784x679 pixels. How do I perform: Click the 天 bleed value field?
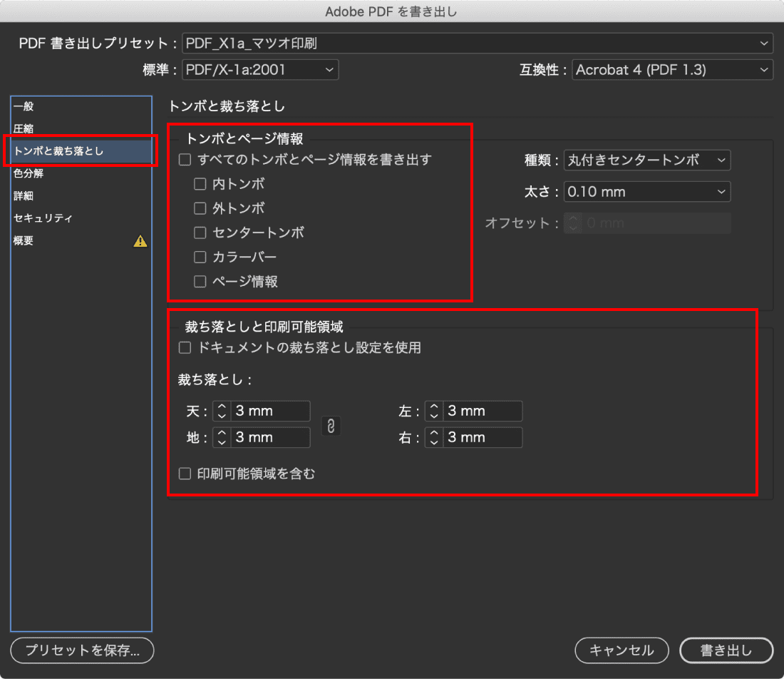[270, 411]
